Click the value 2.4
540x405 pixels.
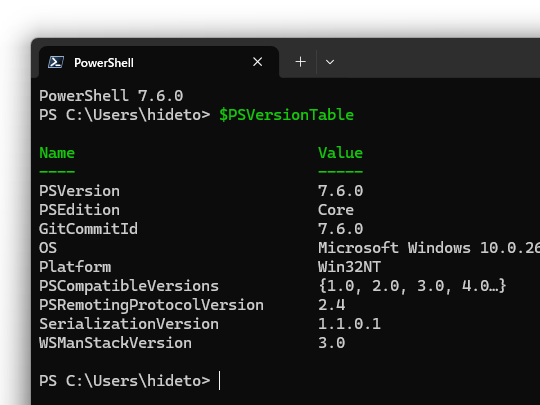click(331, 305)
